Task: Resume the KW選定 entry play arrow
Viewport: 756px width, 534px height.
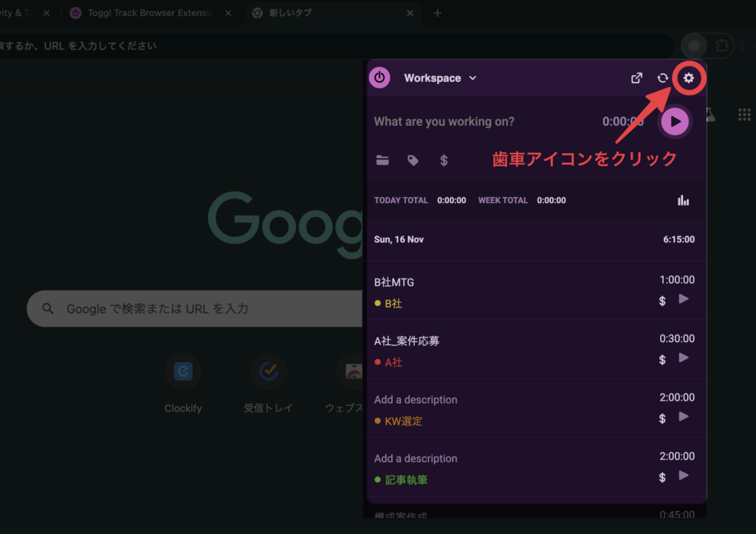Action: click(684, 417)
